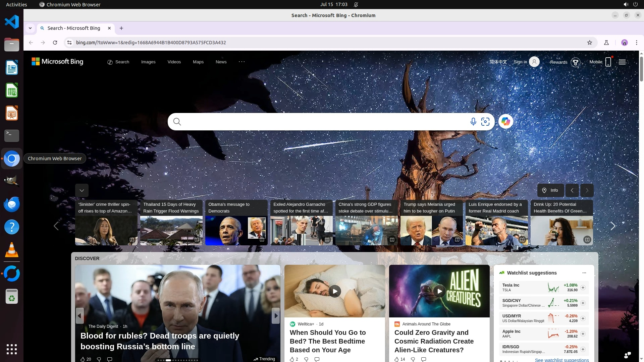Like the Putin rubles article
This screenshot has width=644, height=362.
[x=83, y=359]
